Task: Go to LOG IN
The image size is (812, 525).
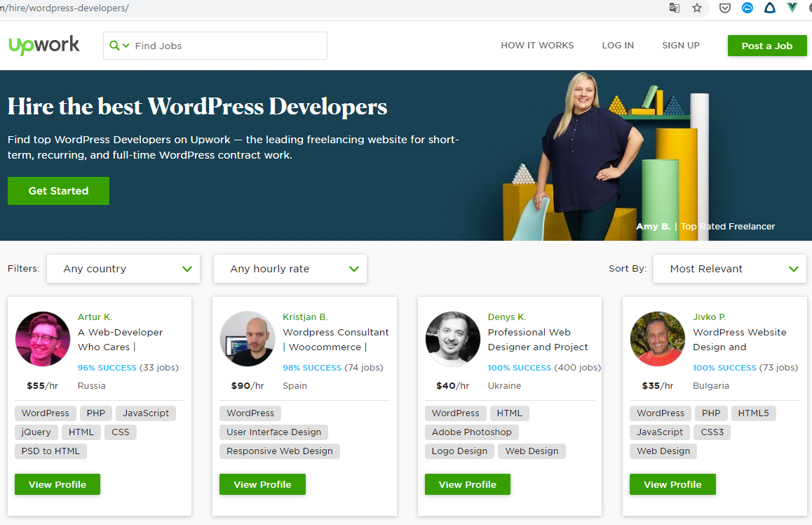Action: pyautogui.click(x=618, y=46)
